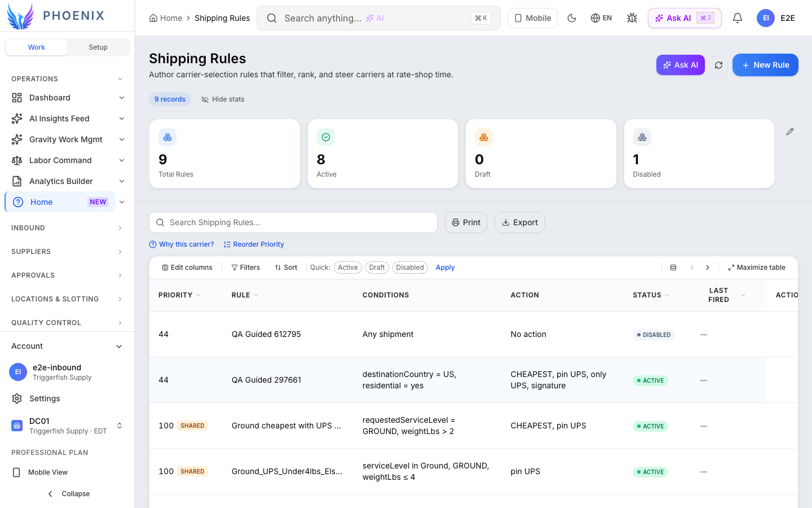
Task: Sort by PRIORITY column header
Action: point(179,295)
